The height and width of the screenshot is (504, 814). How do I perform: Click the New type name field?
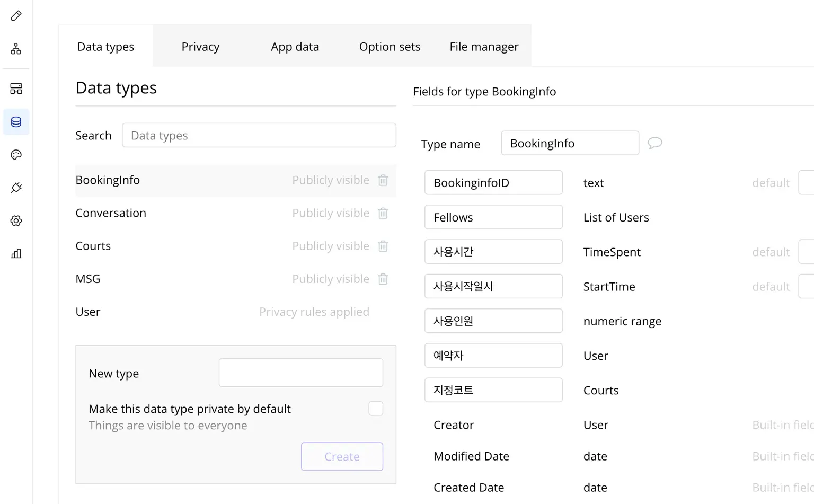pos(300,373)
